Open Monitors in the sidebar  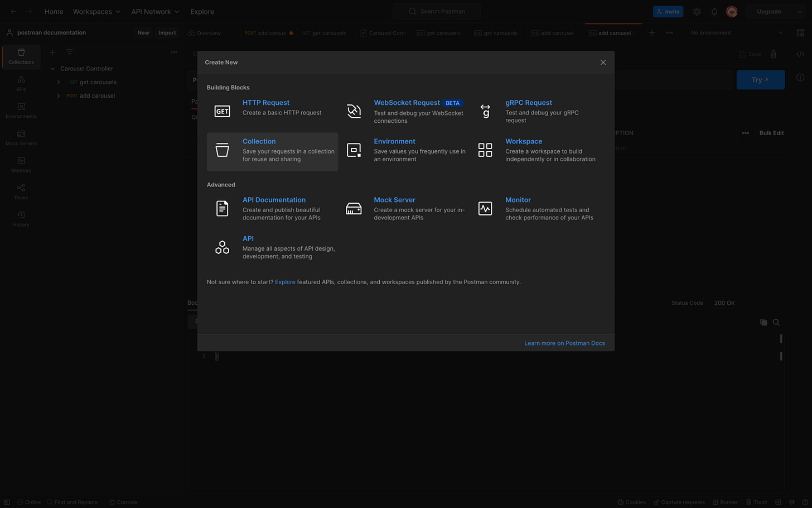pyautogui.click(x=21, y=165)
